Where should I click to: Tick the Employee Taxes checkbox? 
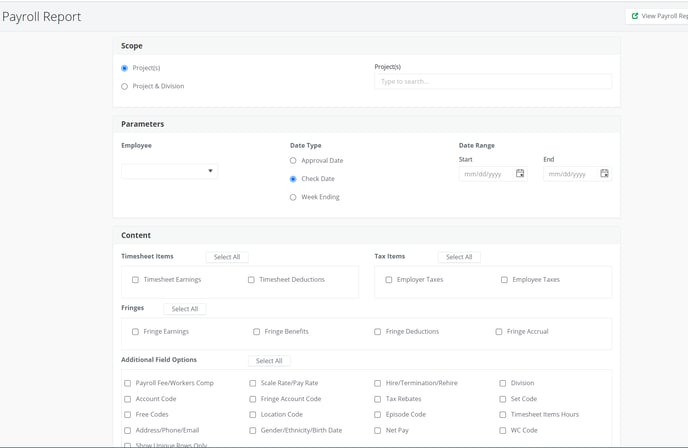tap(504, 280)
